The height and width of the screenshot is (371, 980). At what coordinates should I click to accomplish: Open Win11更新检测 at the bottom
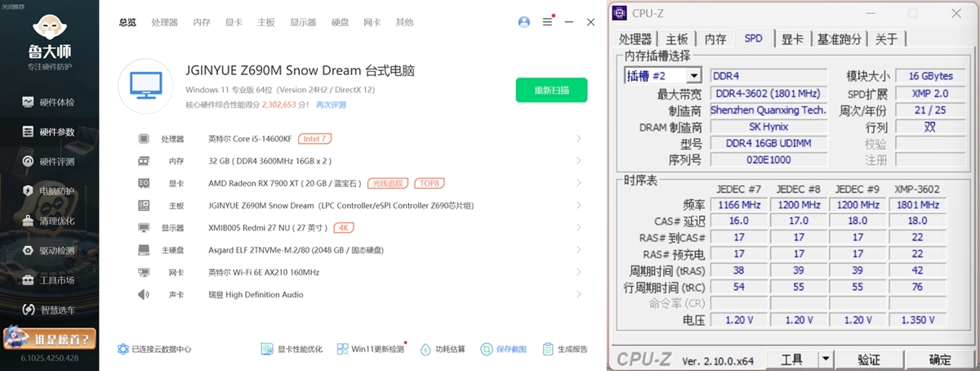point(372,349)
